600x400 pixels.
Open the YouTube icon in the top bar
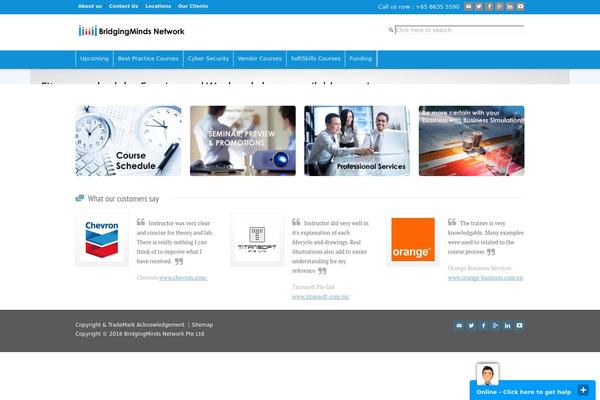[520, 7]
